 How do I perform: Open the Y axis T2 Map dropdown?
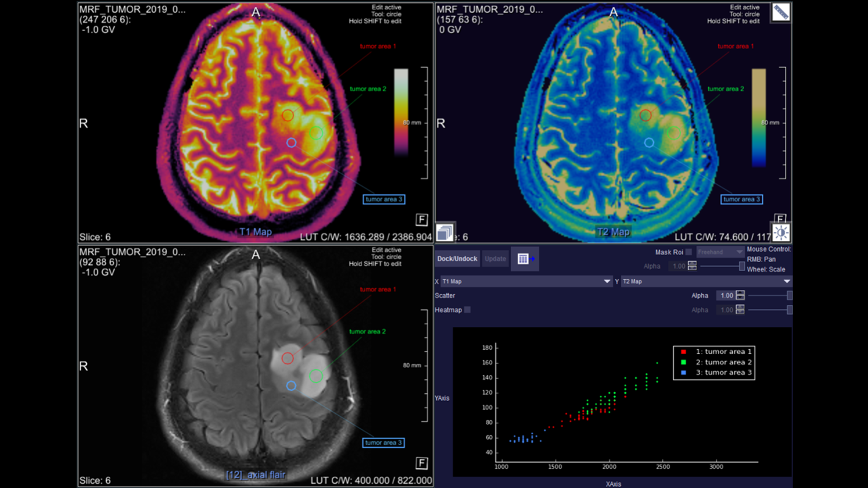pyautogui.click(x=706, y=282)
